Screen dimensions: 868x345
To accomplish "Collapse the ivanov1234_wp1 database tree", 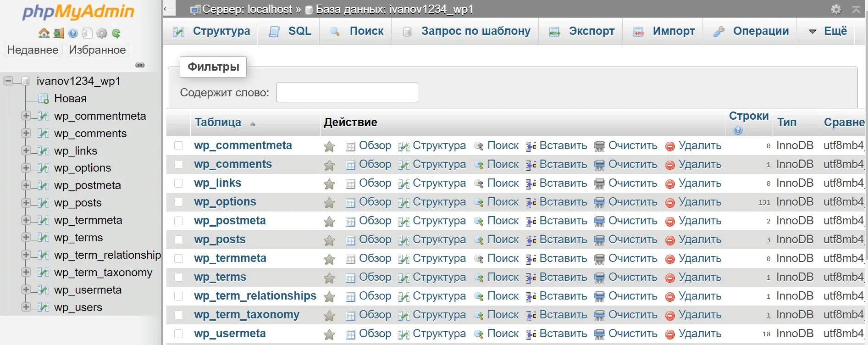I will tap(8, 81).
